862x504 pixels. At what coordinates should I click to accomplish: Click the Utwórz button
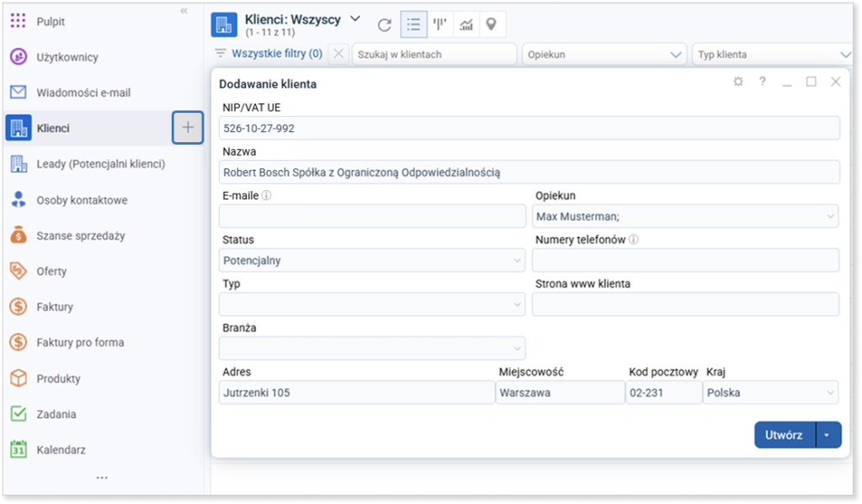(x=785, y=435)
